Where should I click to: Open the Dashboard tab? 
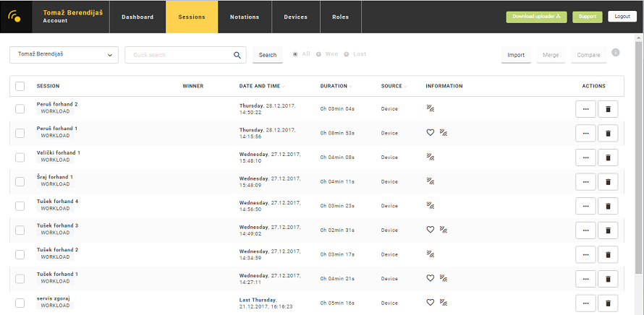coord(137,17)
